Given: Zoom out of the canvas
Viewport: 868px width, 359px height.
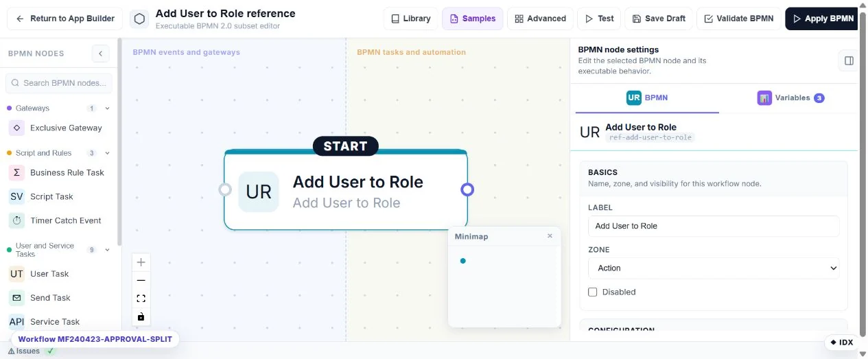Looking at the screenshot, I should click(141, 280).
